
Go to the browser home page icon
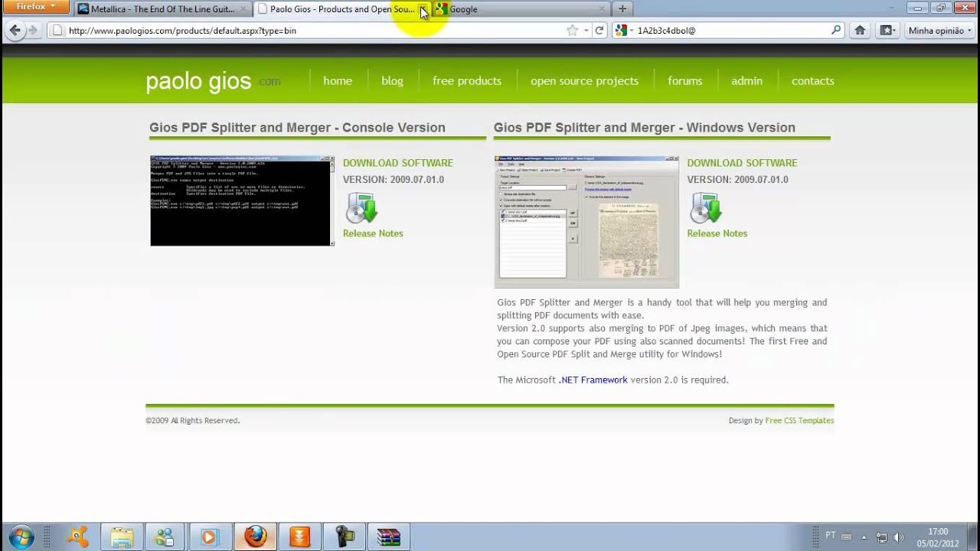pyautogui.click(x=860, y=31)
